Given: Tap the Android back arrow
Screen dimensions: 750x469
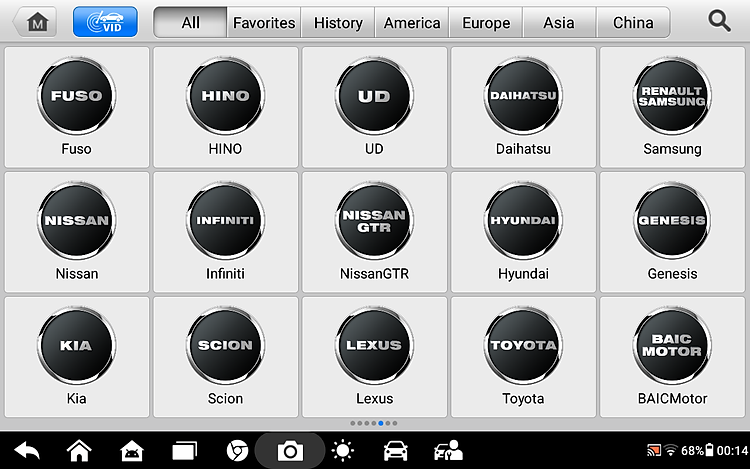Looking at the screenshot, I should coord(27,450).
